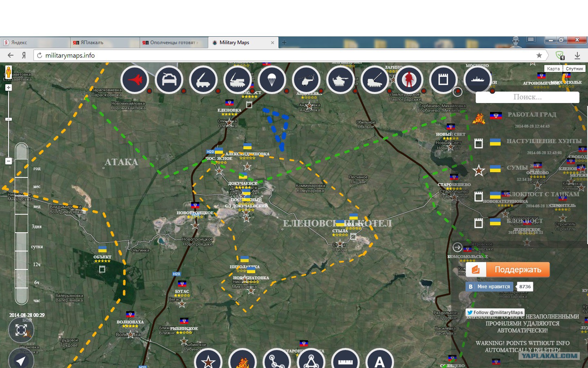This screenshot has height=368, width=588.
Task: Open the browser downloads arrow
Action: tap(577, 55)
